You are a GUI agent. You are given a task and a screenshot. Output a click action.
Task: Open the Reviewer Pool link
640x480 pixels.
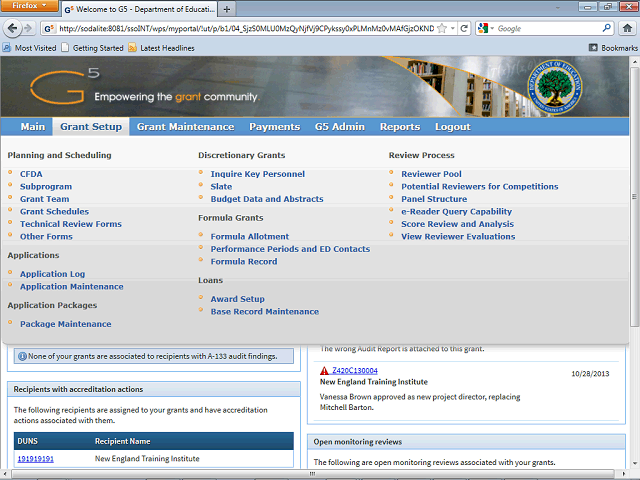(431, 174)
